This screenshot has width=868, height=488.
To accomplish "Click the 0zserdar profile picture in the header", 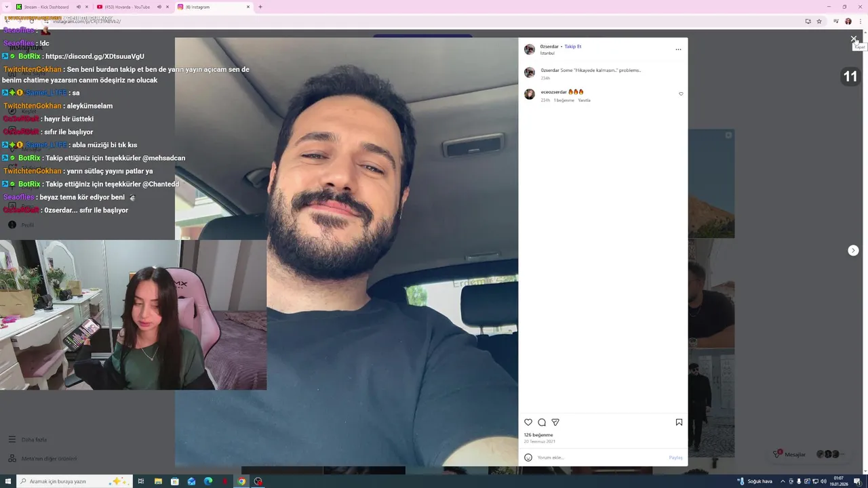I will pos(530,49).
